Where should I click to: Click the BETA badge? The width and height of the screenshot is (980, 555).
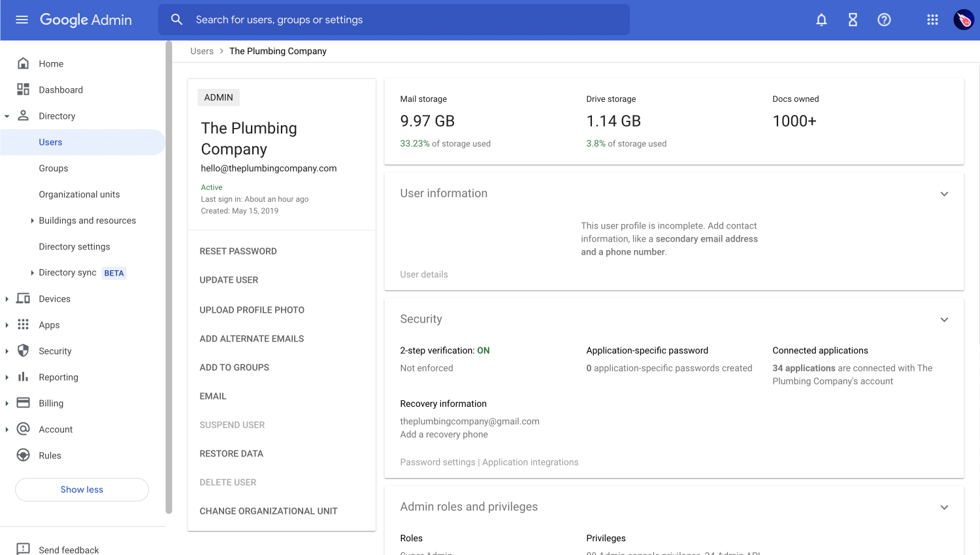[114, 273]
